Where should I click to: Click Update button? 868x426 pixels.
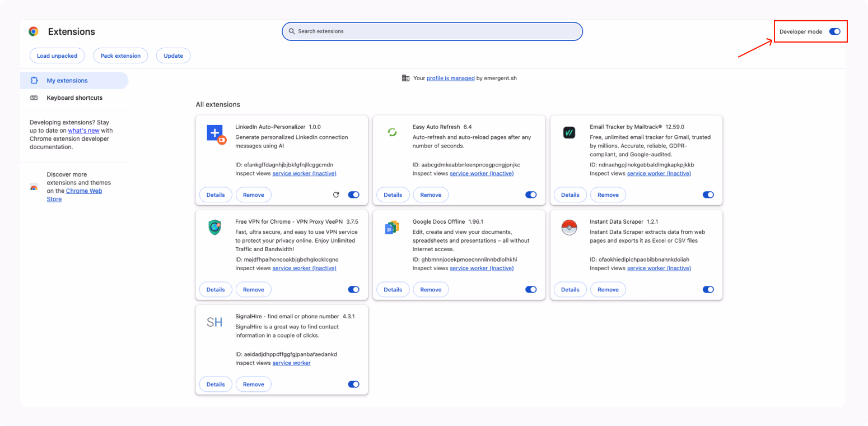[x=174, y=55]
